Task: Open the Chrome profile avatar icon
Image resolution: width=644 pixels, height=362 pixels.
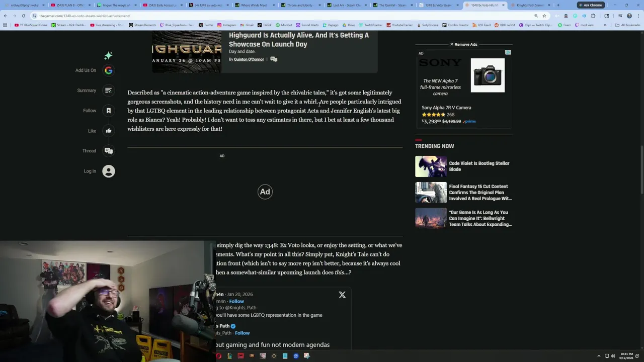Action: click(x=629, y=16)
